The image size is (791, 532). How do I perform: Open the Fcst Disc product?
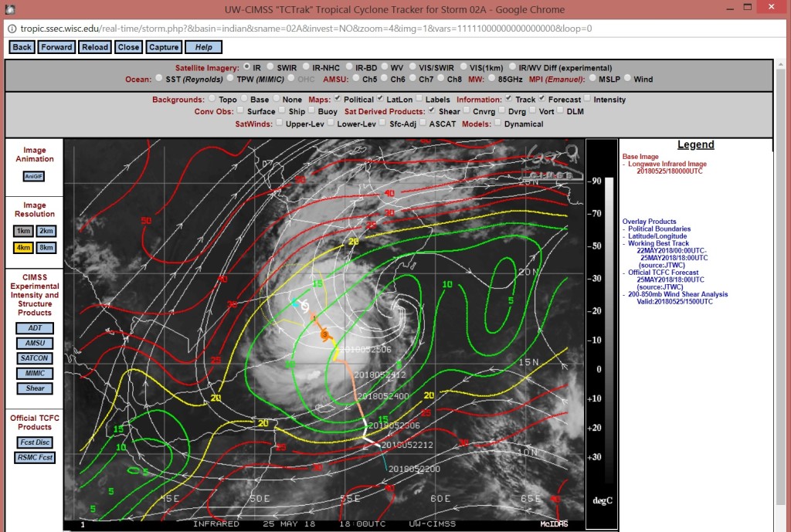[35, 442]
